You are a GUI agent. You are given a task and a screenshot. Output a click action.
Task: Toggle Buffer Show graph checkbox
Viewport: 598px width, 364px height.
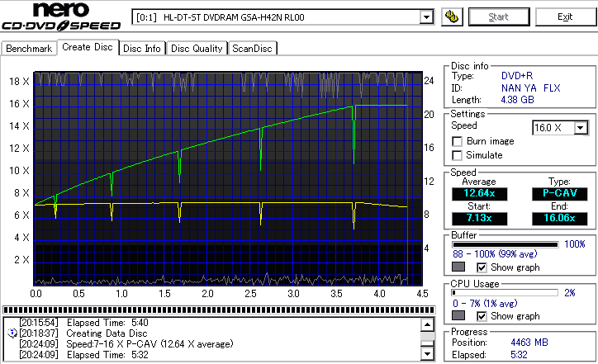click(482, 267)
